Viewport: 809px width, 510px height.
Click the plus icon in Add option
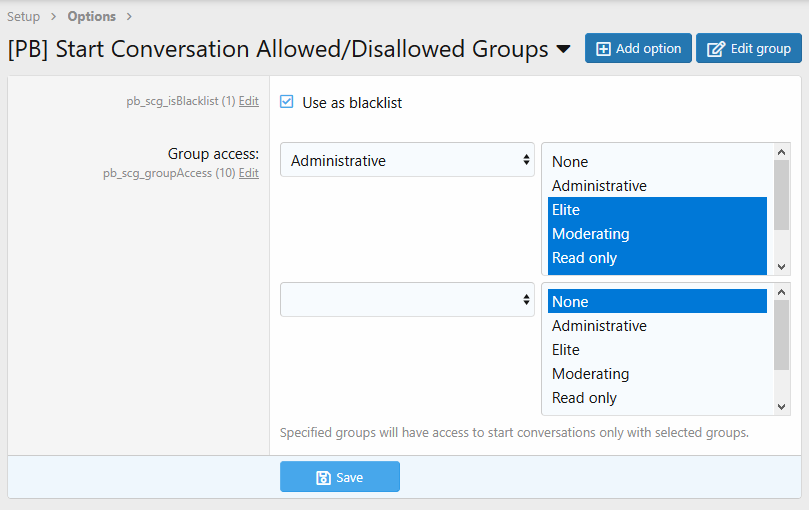(603, 48)
